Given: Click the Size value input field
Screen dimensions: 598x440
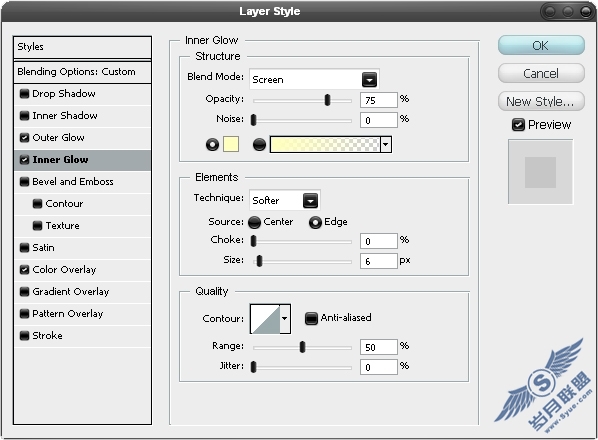Looking at the screenshot, I should pyautogui.click(x=379, y=261).
